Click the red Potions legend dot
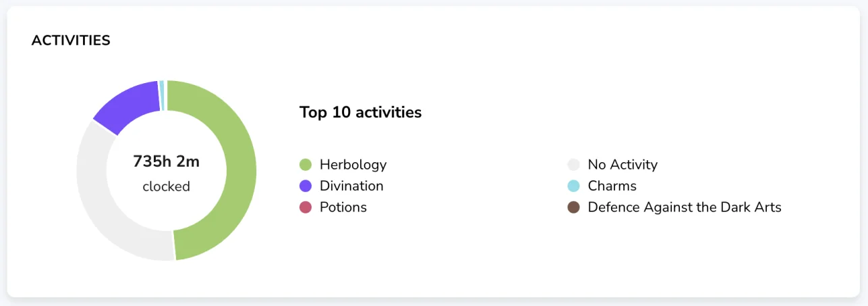The width and height of the screenshot is (868, 306). (306, 207)
